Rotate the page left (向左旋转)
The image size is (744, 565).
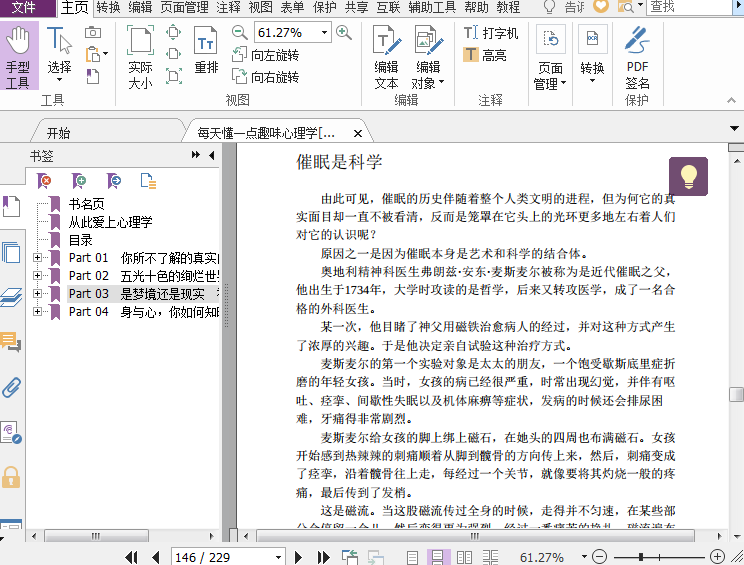(266, 55)
